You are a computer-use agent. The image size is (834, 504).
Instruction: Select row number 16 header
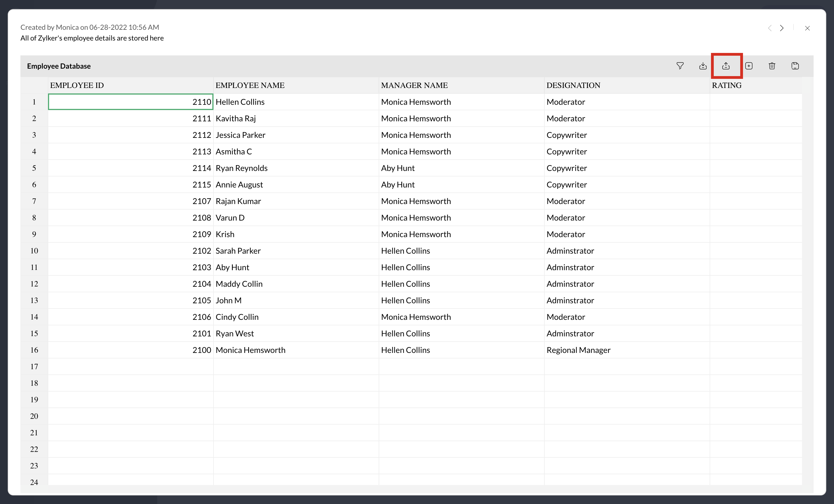click(34, 350)
